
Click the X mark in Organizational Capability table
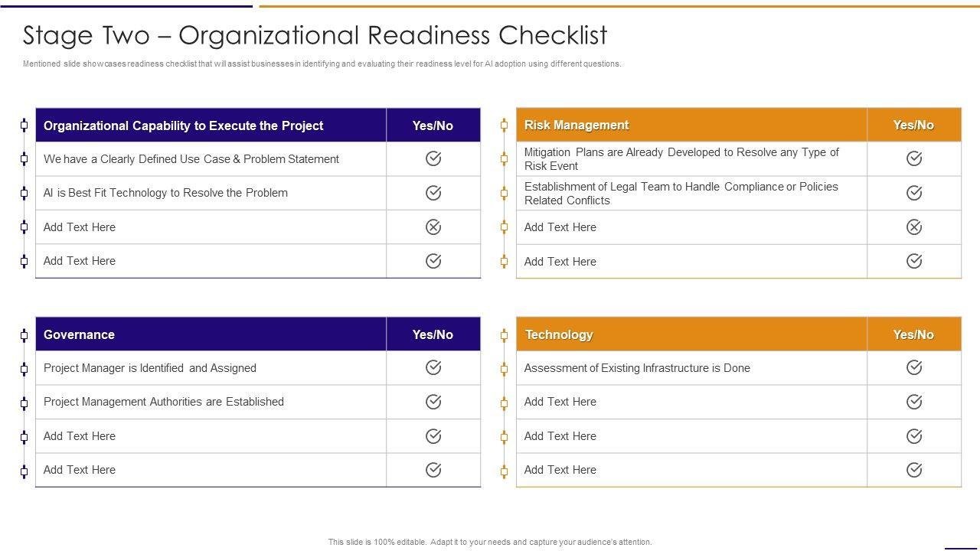[x=433, y=227]
